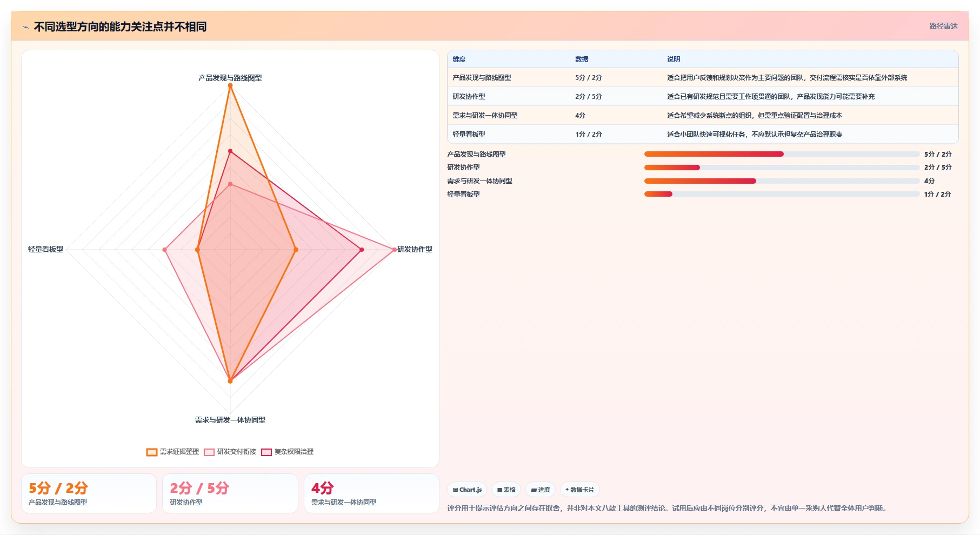
Task: Click the table data cell '1分 / 2分'
Action: coord(589,135)
